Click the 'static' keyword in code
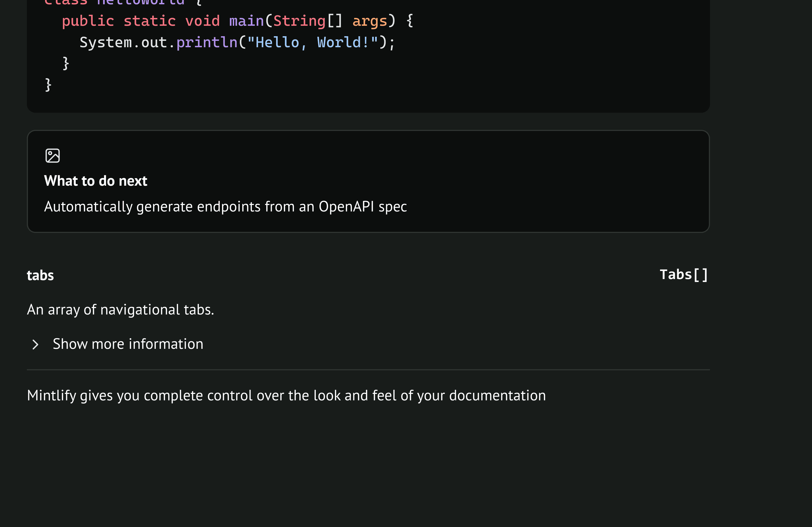Viewport: 812px width, 527px height. 150,21
